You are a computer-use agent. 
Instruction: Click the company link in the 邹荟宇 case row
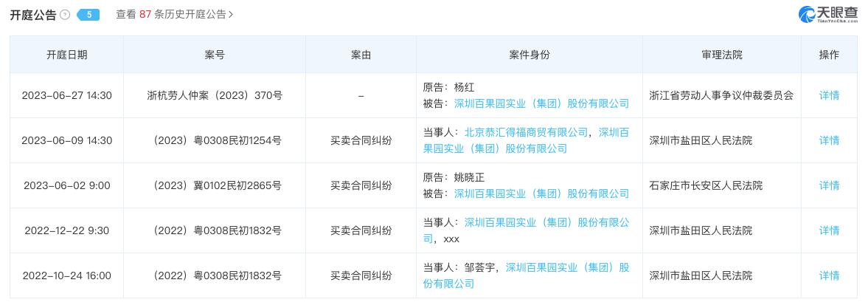click(566, 267)
